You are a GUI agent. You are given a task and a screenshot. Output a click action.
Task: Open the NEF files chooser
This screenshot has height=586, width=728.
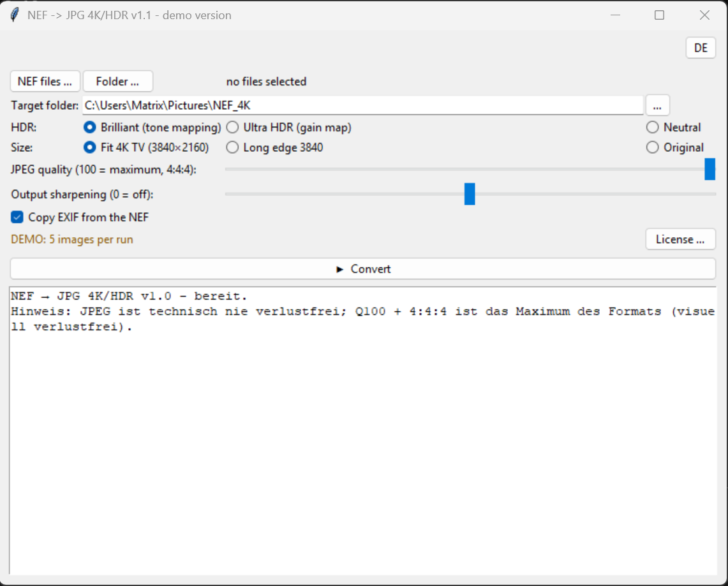(x=45, y=81)
